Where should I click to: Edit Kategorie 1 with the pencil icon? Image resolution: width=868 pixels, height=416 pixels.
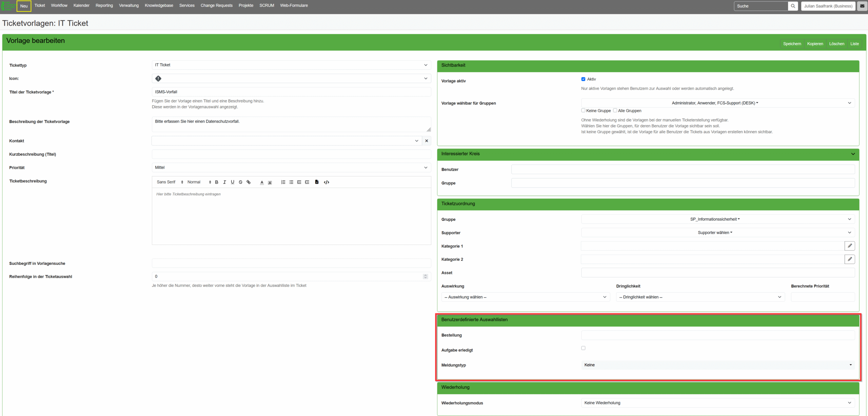point(850,246)
